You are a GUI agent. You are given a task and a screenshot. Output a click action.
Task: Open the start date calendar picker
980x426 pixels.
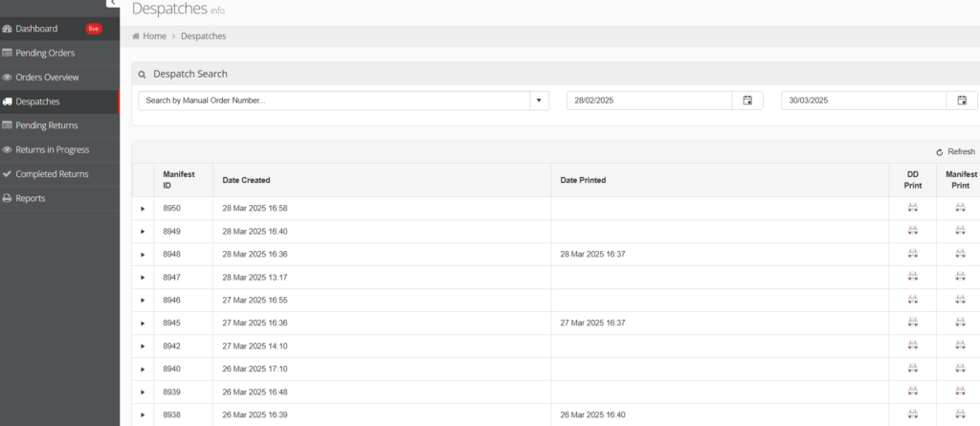coord(747,101)
